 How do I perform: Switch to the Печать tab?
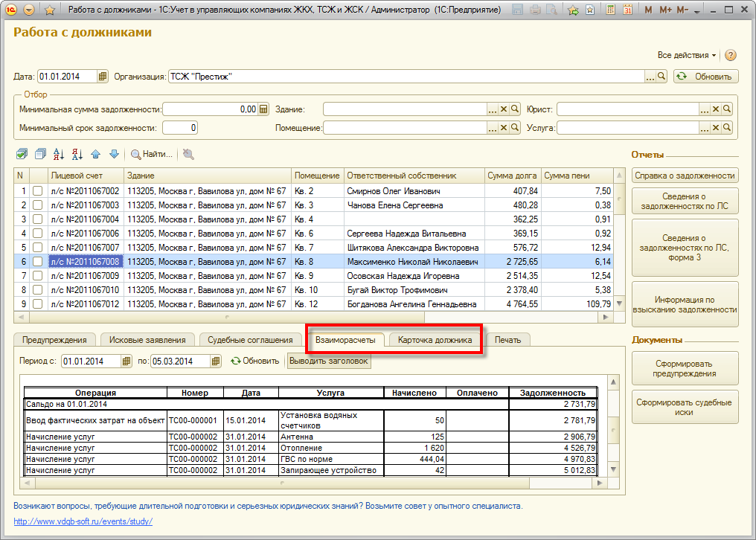pyautogui.click(x=507, y=340)
